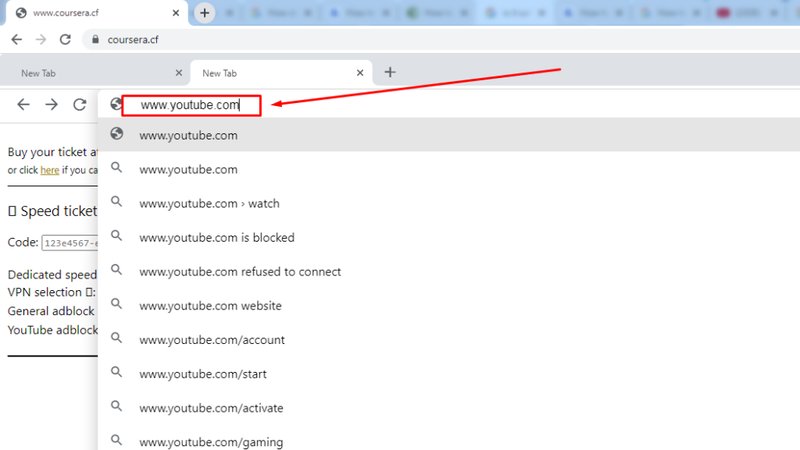
Task: Close the first inner New Tab
Action: (x=179, y=73)
